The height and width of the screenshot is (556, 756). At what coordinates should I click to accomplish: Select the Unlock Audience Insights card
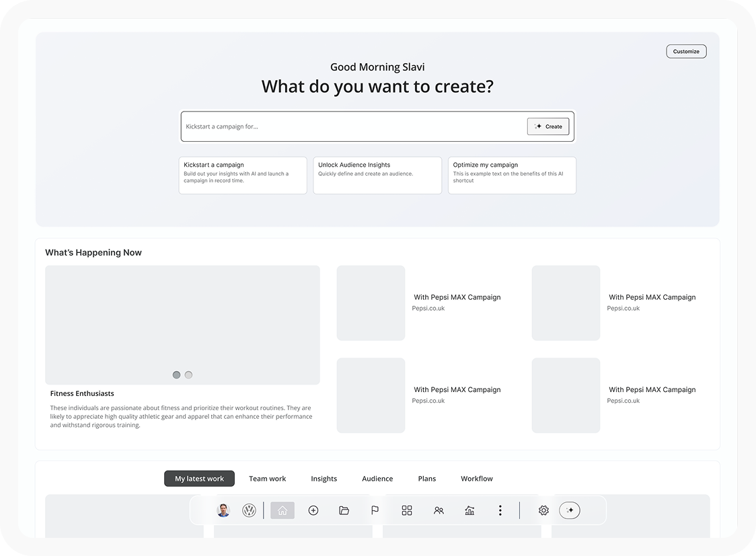[377, 175]
